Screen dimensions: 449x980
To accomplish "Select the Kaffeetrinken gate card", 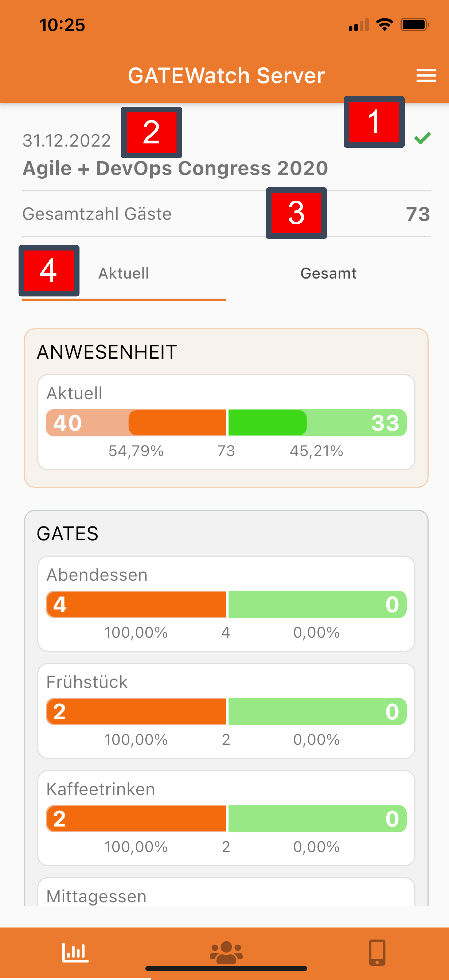I will 226,818.
